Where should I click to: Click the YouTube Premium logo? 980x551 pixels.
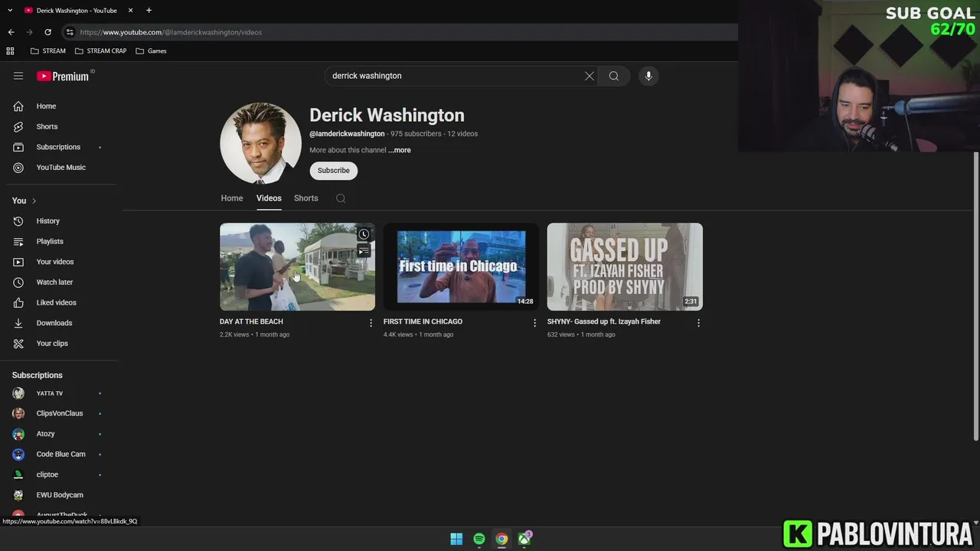click(63, 76)
